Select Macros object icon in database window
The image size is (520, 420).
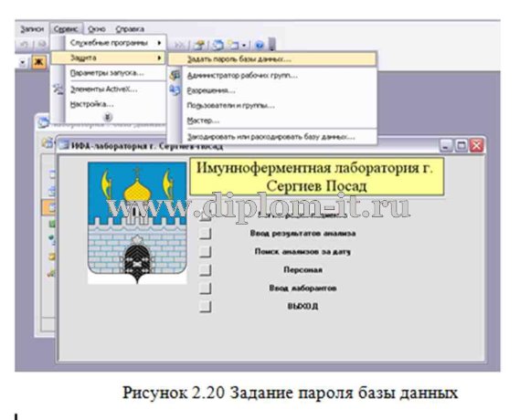pyautogui.click(x=52, y=256)
